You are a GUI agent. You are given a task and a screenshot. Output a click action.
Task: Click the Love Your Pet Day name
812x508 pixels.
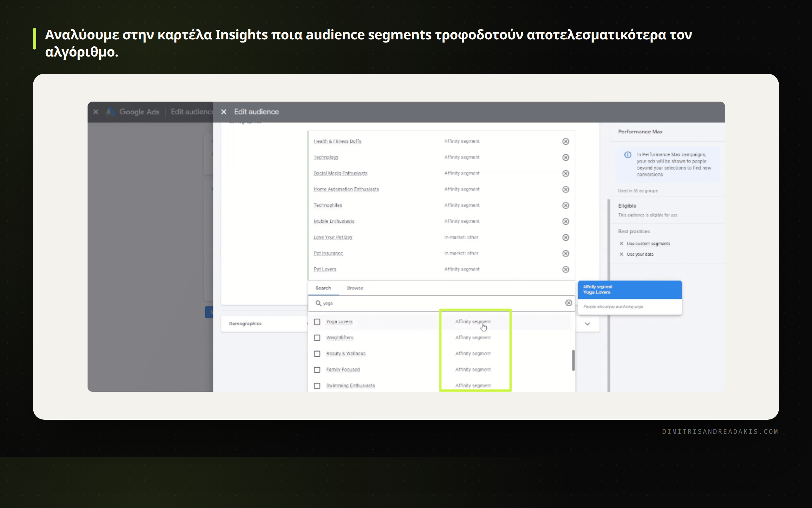point(333,237)
